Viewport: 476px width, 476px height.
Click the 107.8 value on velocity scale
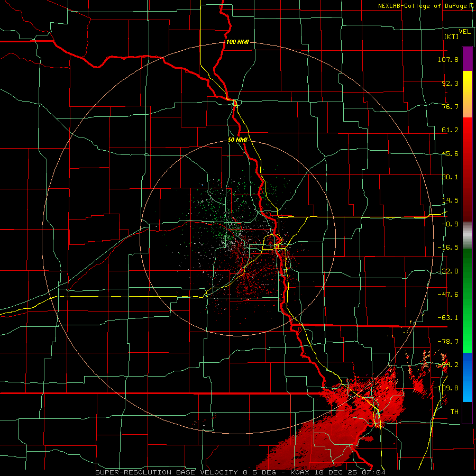point(448,59)
